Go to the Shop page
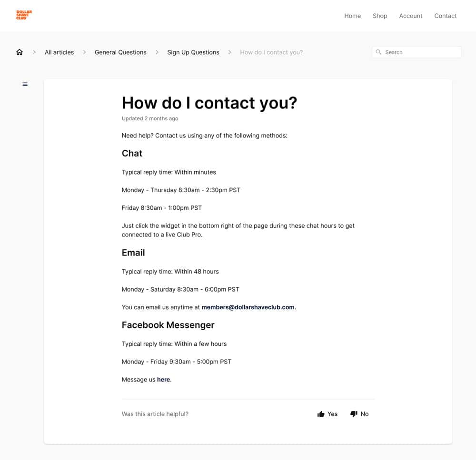This screenshot has width=476, height=460. coord(380,16)
